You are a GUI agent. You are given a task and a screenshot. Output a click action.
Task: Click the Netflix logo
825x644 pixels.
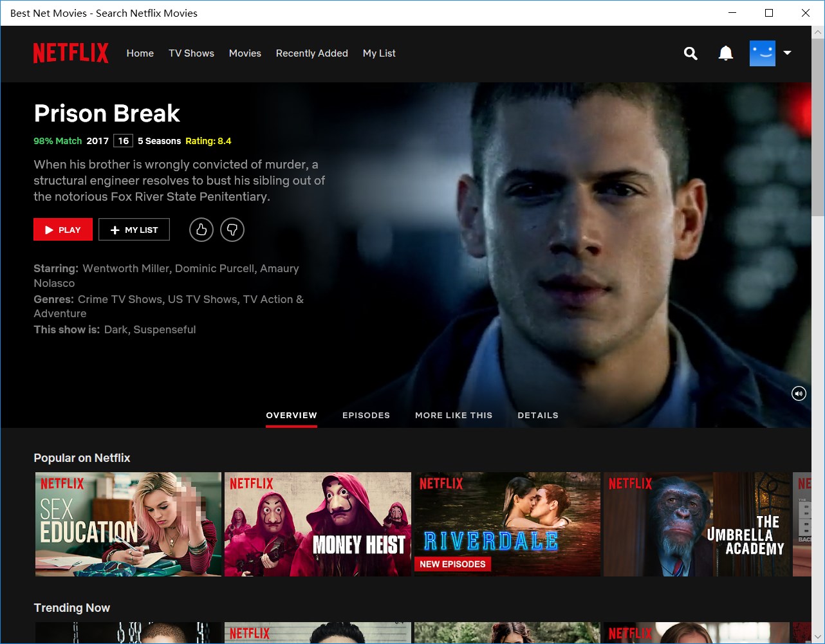click(71, 53)
